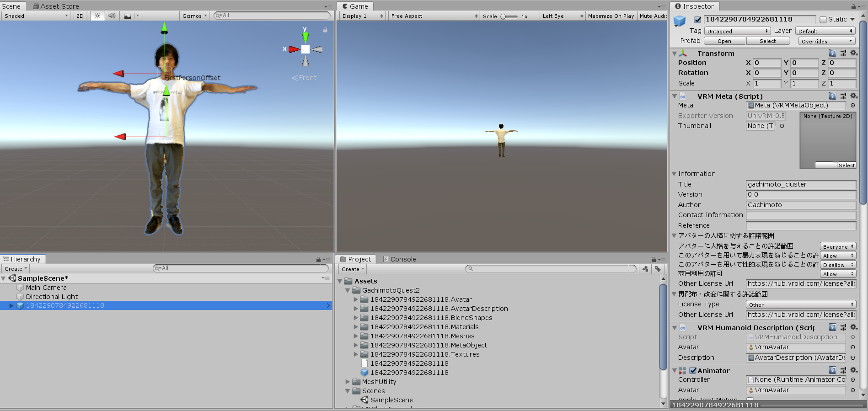Screen dimensions: 868x411
Task: Click Project Create button
Action: click(353, 269)
